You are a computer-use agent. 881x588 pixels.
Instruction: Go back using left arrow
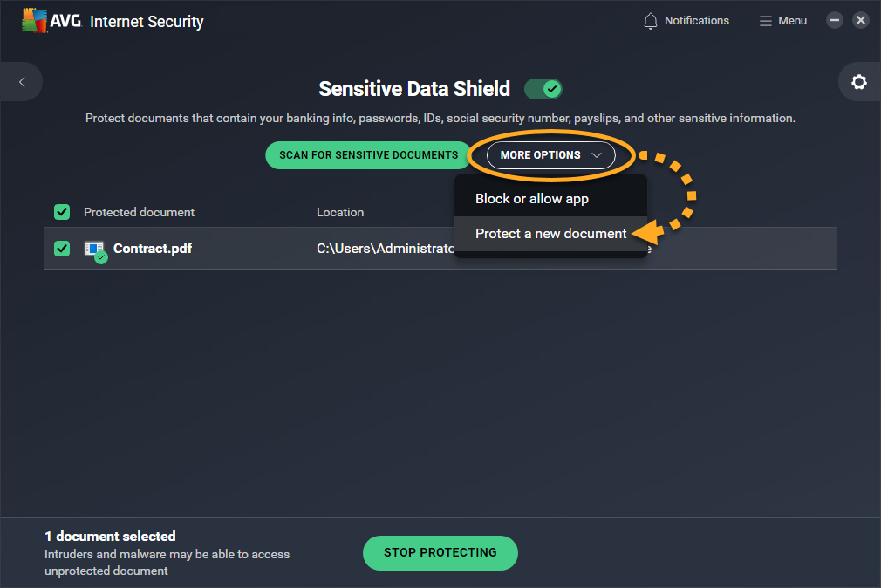pos(22,82)
